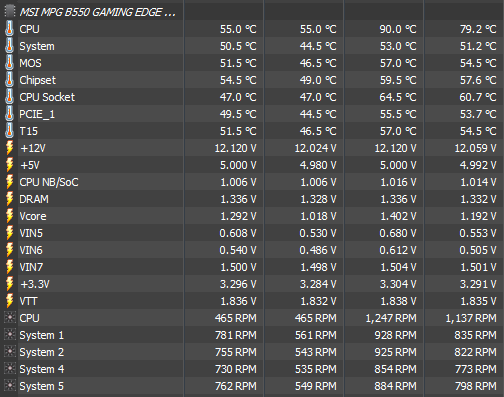Viewport: 504px width, 397px height.
Task: Click the CPU fan maximum 1,247 RPM
Action: coord(391,318)
